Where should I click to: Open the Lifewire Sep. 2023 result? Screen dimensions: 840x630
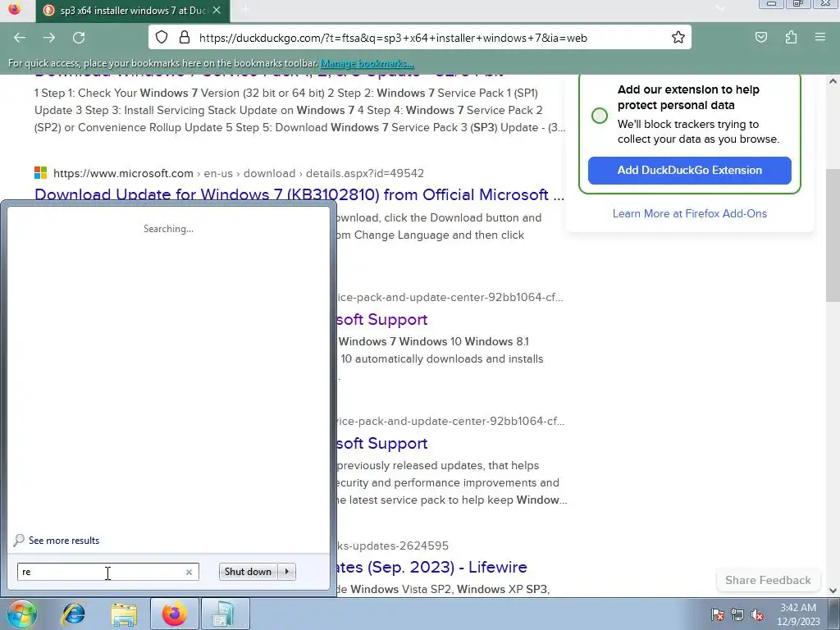[432, 567]
